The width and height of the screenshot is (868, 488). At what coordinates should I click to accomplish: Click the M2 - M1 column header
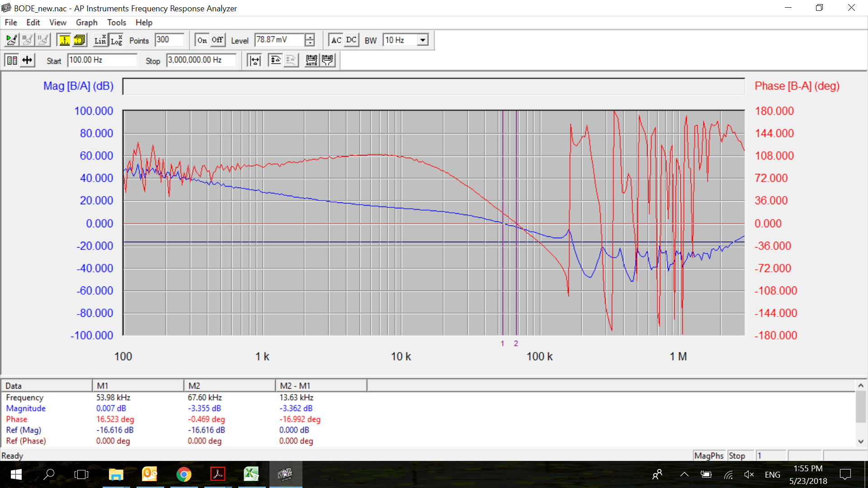coord(321,386)
